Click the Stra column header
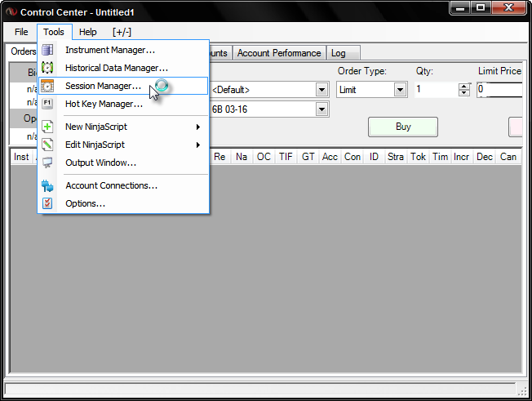Viewport: 532px width, 401px height. (396, 157)
